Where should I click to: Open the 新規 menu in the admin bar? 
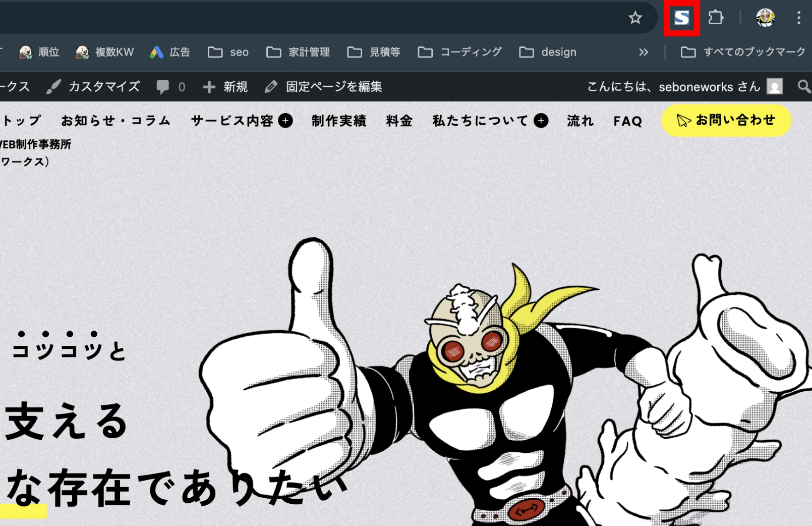(225, 87)
